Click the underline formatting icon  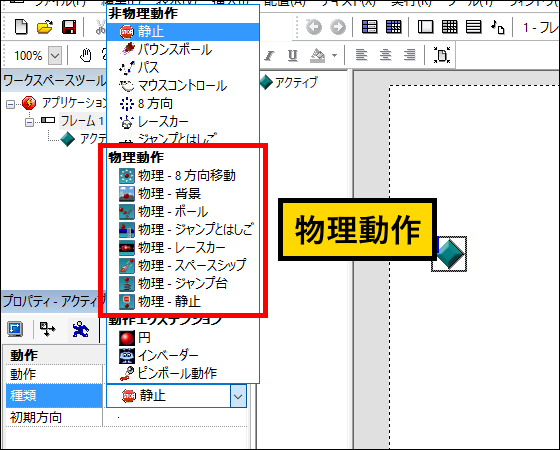293,55
